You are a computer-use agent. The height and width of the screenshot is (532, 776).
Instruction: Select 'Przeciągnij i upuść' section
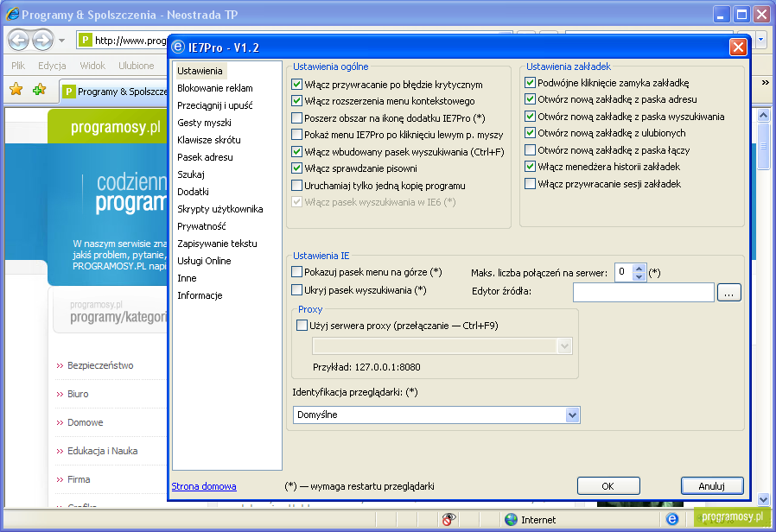click(215, 105)
